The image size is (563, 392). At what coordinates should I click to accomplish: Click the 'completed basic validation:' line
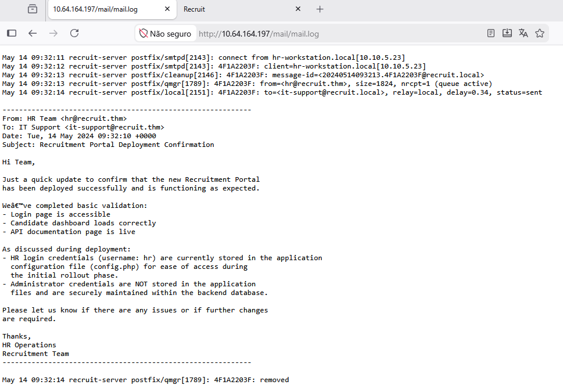point(75,206)
